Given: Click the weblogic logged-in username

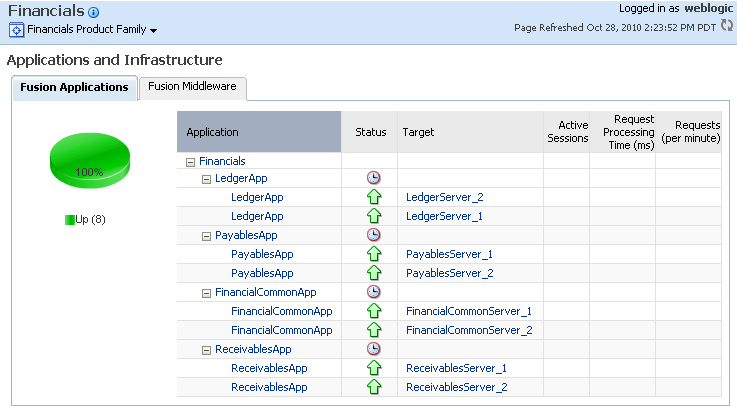Looking at the screenshot, I should pos(708,8).
